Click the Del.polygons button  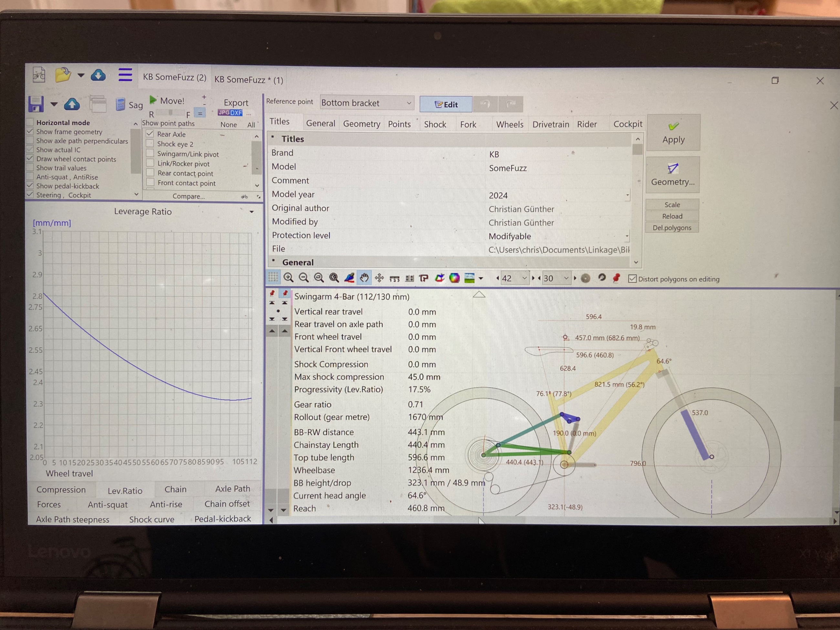672,227
